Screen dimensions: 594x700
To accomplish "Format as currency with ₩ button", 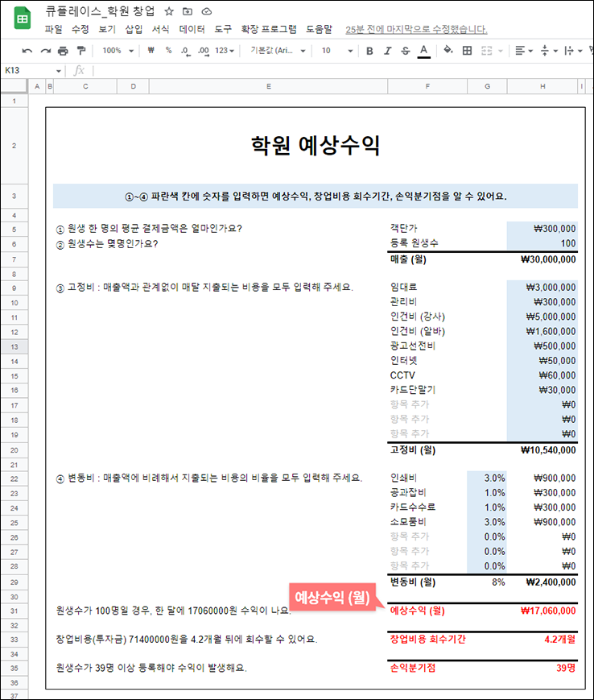I will click(x=151, y=51).
